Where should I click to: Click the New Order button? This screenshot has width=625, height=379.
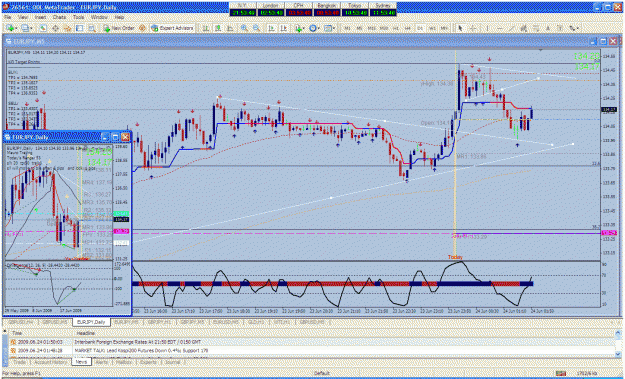point(119,28)
